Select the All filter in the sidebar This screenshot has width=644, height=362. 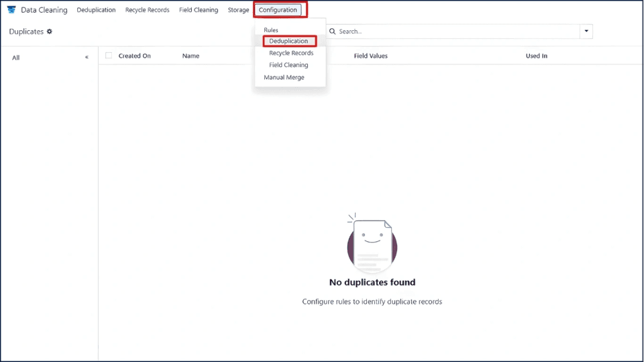tap(15, 58)
